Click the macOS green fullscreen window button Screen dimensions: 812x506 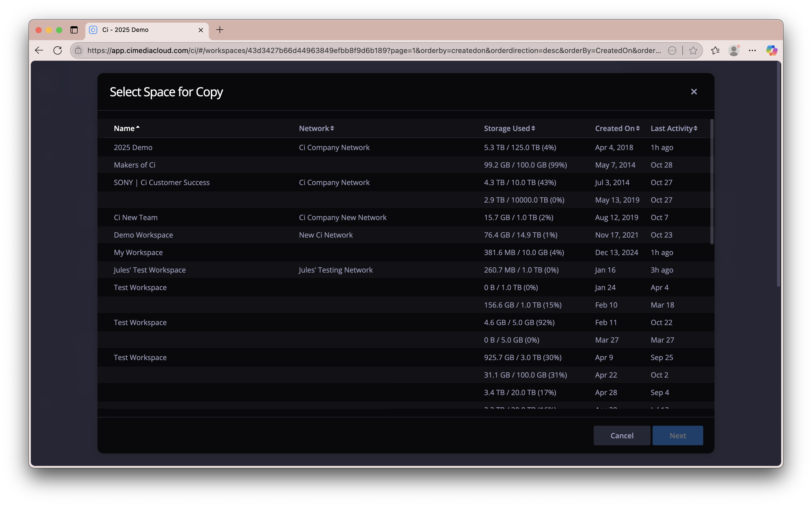tap(59, 30)
